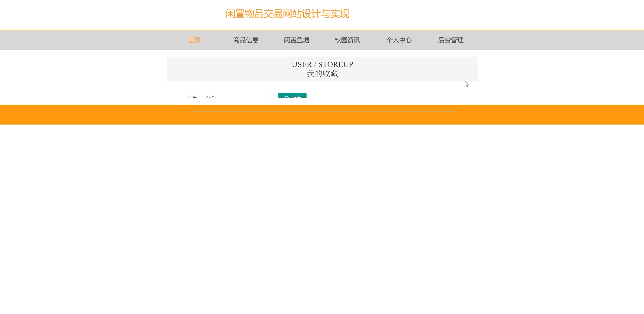The image size is (644, 314).
Task: Click the blank header area right of site title
Action: [494, 14]
